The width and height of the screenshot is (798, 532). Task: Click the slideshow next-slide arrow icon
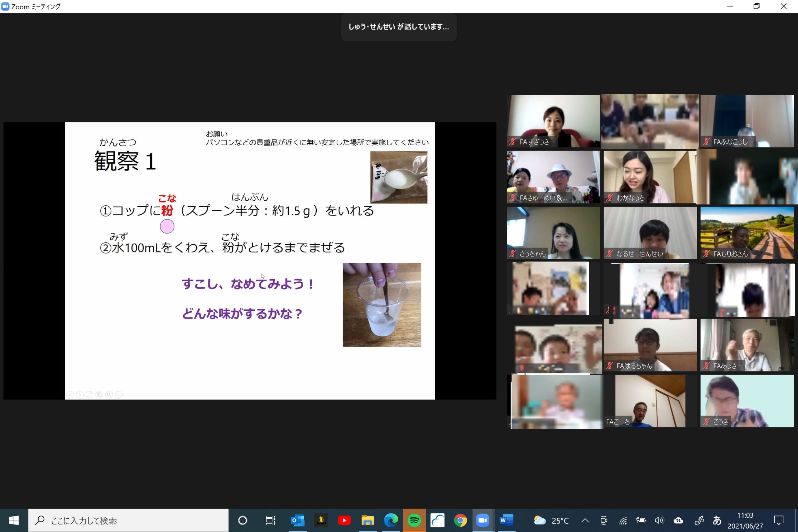pos(80,395)
